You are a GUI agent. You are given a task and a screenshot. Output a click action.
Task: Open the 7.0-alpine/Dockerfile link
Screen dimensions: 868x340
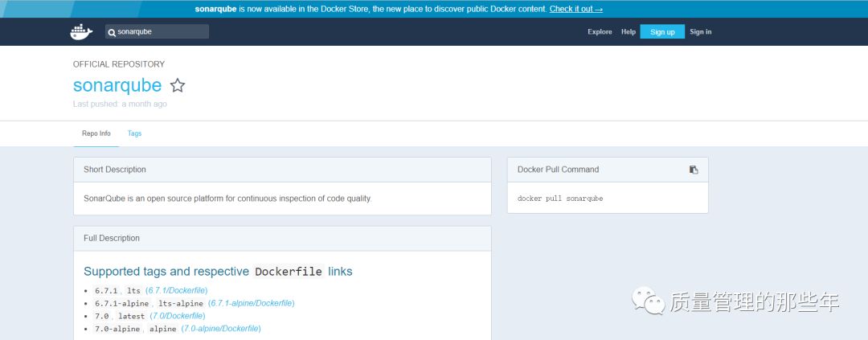[x=221, y=329]
